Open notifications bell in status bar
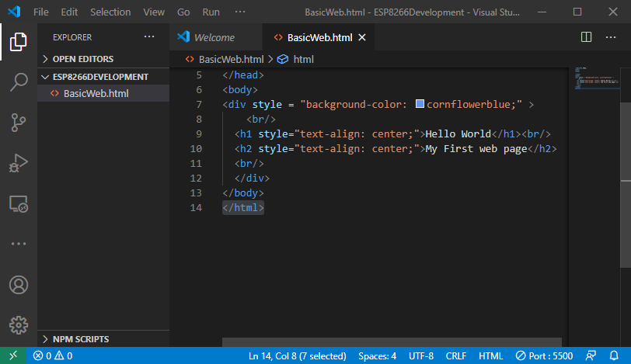This screenshot has width=631, height=364. (x=614, y=356)
